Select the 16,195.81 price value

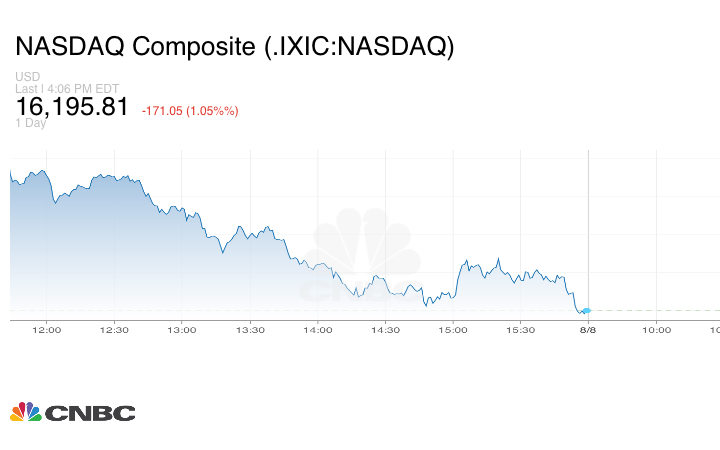[72, 107]
